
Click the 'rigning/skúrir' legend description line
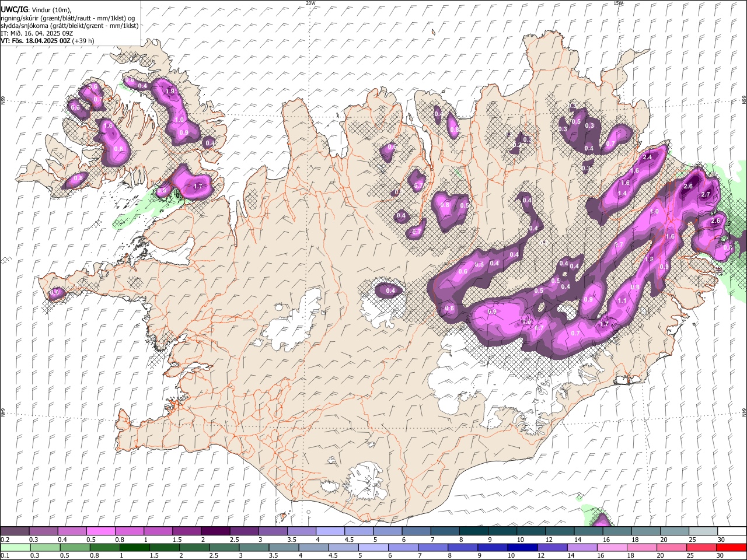68,18
